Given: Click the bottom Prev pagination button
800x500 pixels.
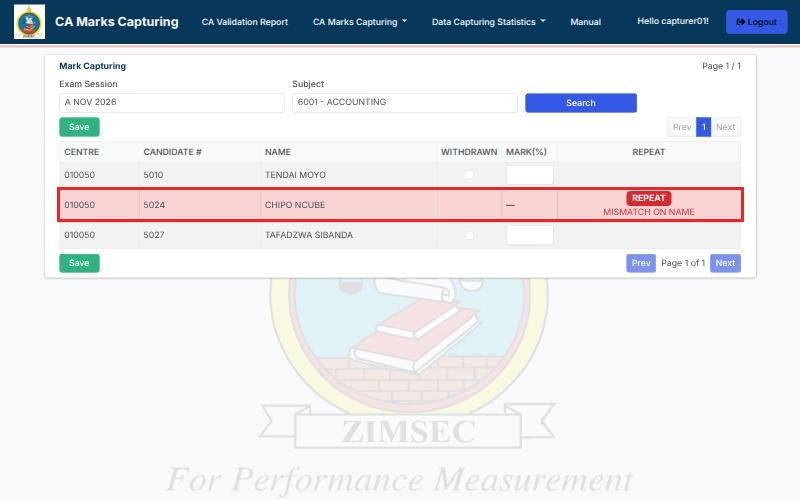Looking at the screenshot, I should pyautogui.click(x=641, y=263).
